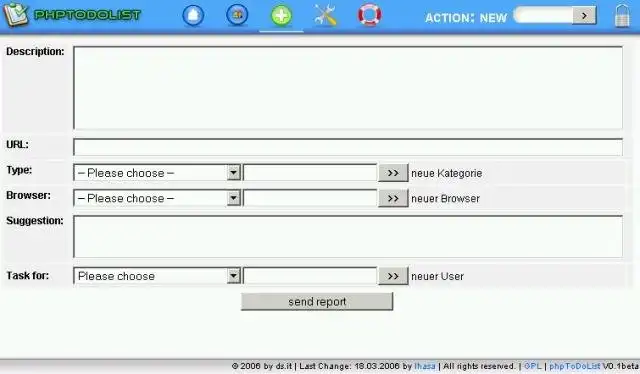Open the Task for dropdown list
Screen dimensions: 640x374
157,276
